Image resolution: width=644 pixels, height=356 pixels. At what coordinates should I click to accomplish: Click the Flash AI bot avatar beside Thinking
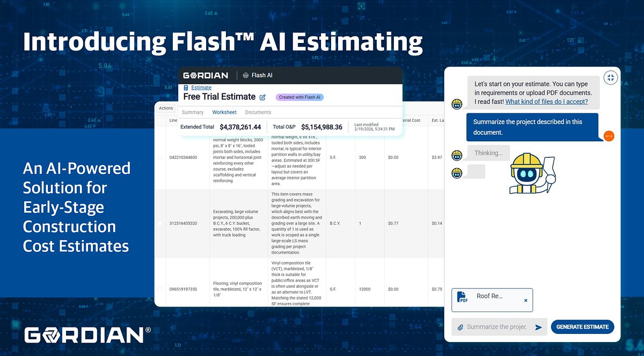(x=456, y=155)
